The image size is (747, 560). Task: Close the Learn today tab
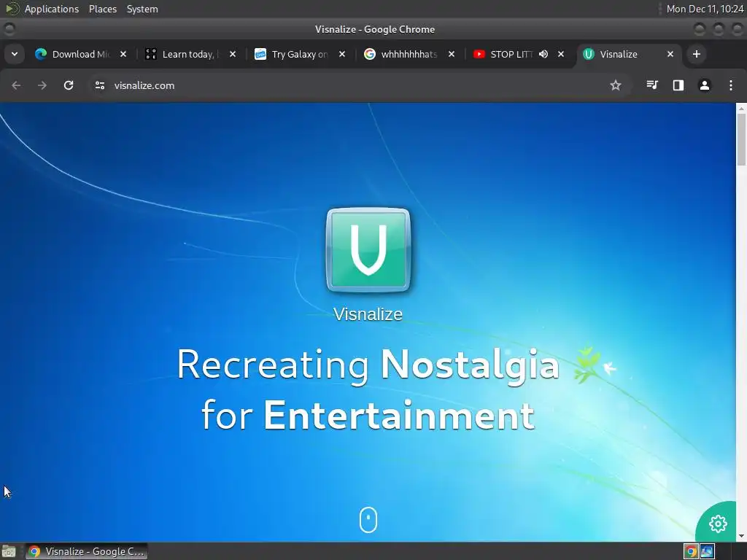pyautogui.click(x=233, y=54)
